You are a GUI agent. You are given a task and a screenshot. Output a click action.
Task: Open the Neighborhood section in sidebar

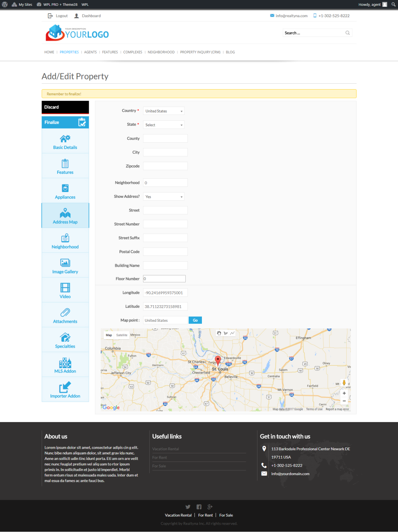coord(65,240)
